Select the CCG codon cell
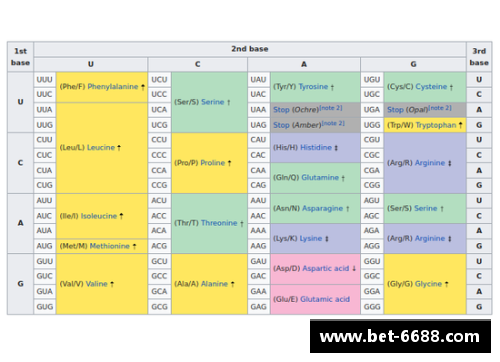 159,185
